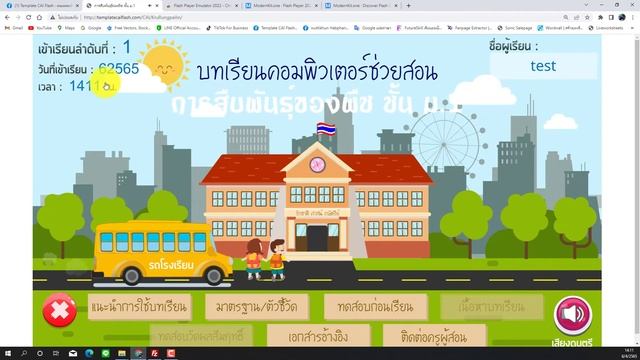Open เนื้อหาบทเรียน lesson content
The image size is (640, 360).
click(492, 307)
